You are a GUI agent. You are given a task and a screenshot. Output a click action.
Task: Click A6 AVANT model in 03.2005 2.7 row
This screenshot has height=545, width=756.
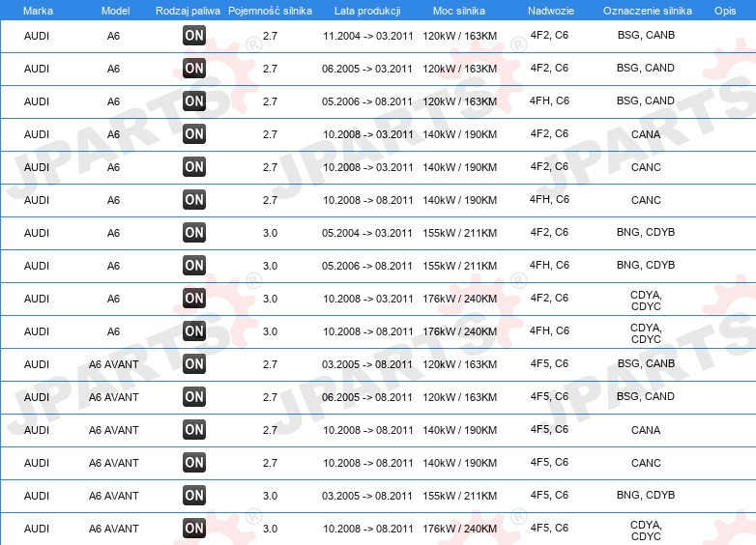point(114,364)
